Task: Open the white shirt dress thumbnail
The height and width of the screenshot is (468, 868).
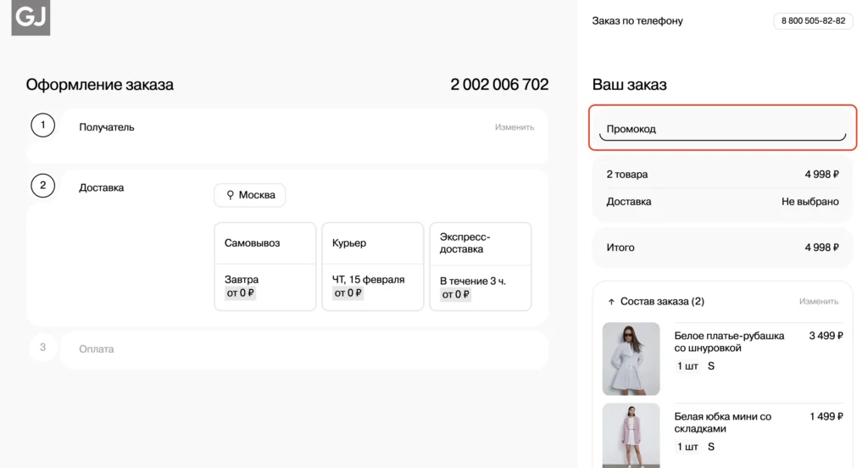Action: [631, 359]
